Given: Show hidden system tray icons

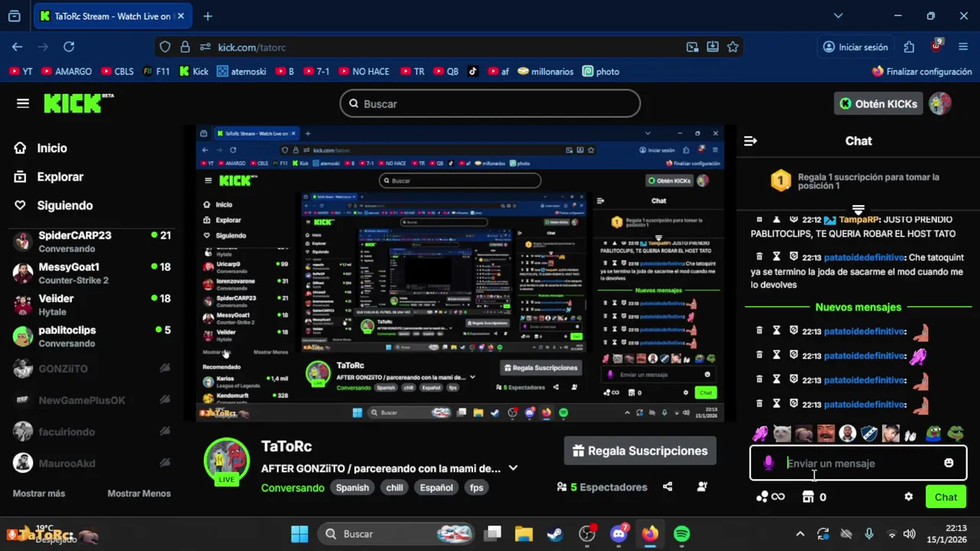Looking at the screenshot, I should coord(800,533).
